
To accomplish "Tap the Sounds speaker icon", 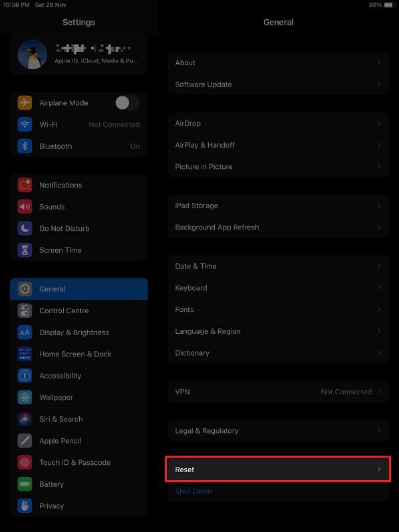I will pos(25,207).
